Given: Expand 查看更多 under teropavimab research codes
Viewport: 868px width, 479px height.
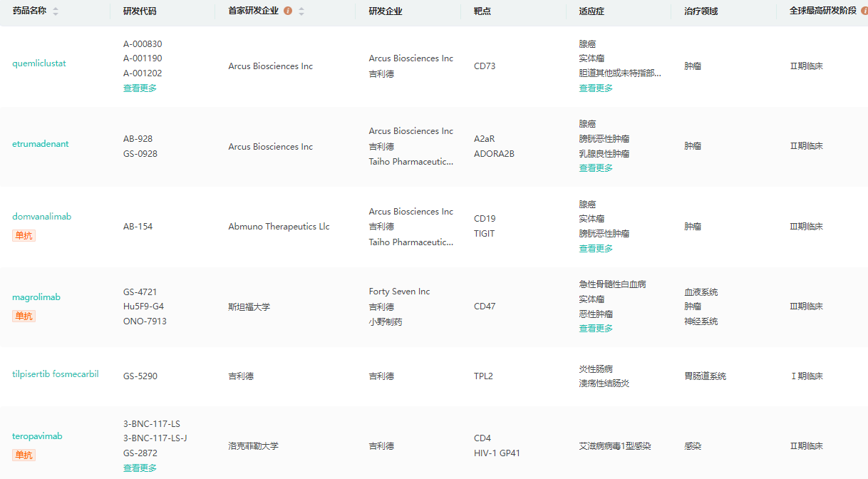Looking at the screenshot, I should click(x=140, y=468).
